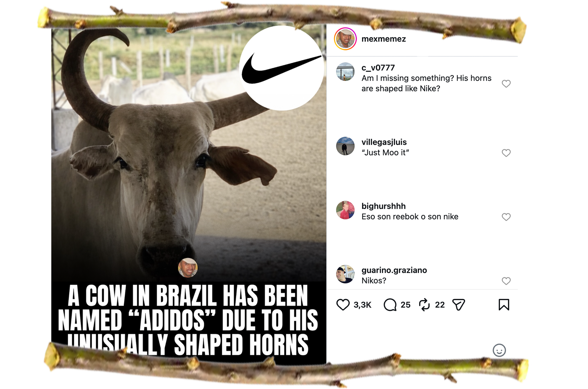Like villegasjluis's "Just Moo it" comment
Screen dimensions: 588x389
point(506,153)
